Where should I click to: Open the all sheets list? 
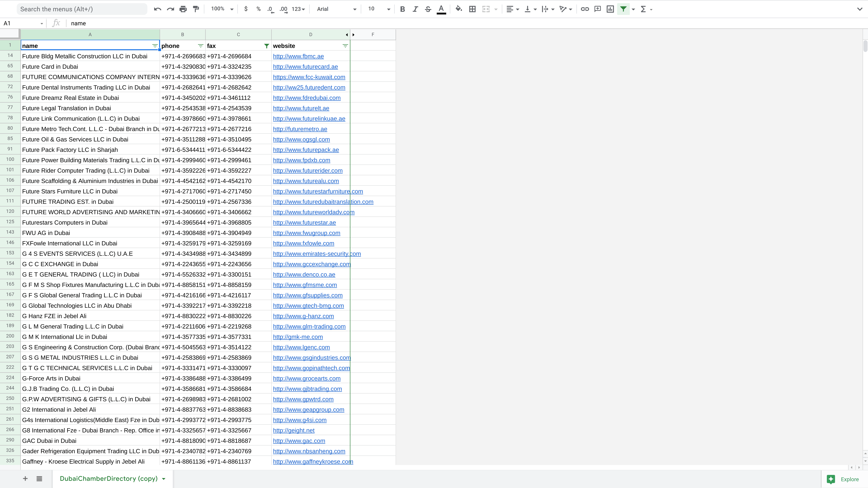[39, 479]
